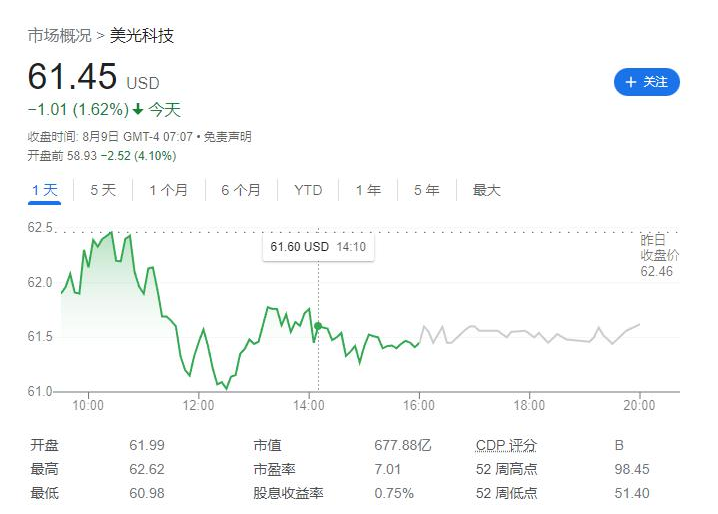Switch to the 6 个月 tab
The width and height of the screenshot is (718, 514).
[241, 190]
